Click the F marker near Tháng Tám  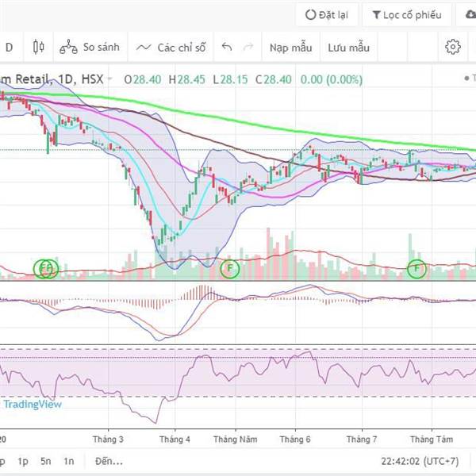click(416, 268)
